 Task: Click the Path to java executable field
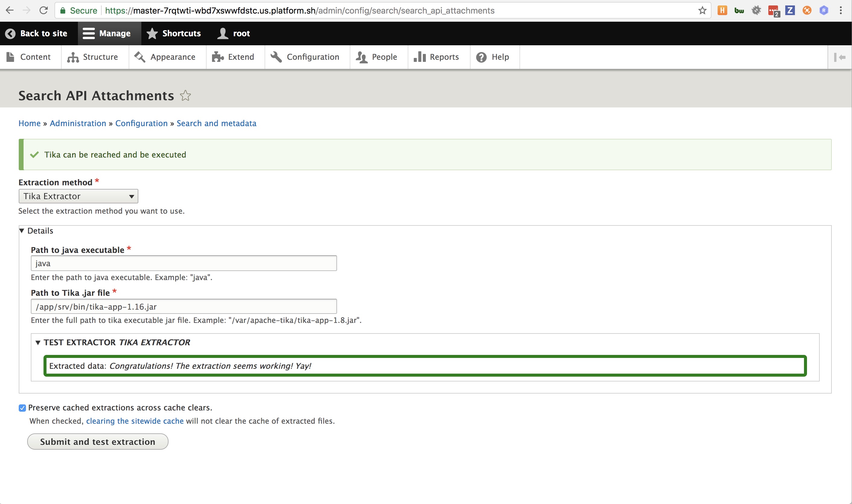tap(184, 263)
